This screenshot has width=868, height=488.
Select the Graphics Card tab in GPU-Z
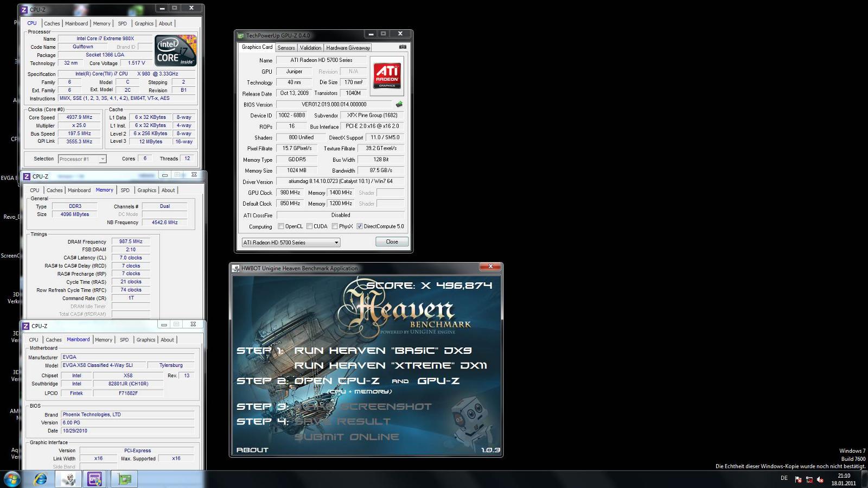click(x=257, y=47)
